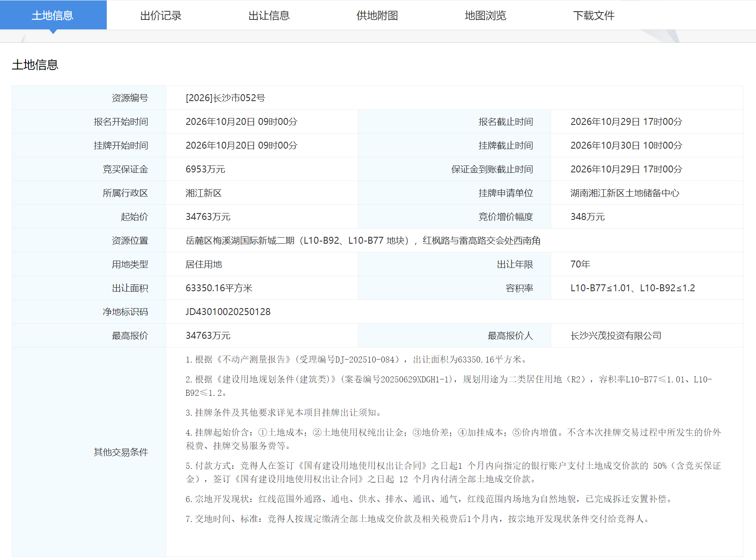This screenshot has width=756, height=560.
Task: Click condition 5 about 付款方式
Action: click(453, 472)
